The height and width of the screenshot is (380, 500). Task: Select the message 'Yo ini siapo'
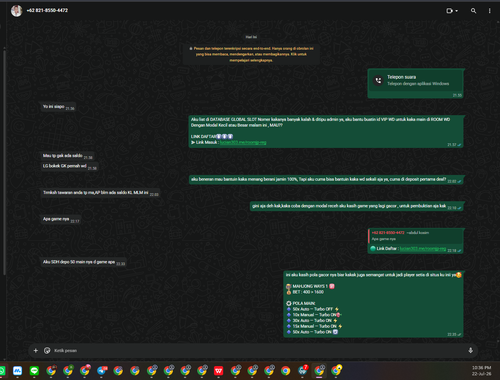[58, 107]
